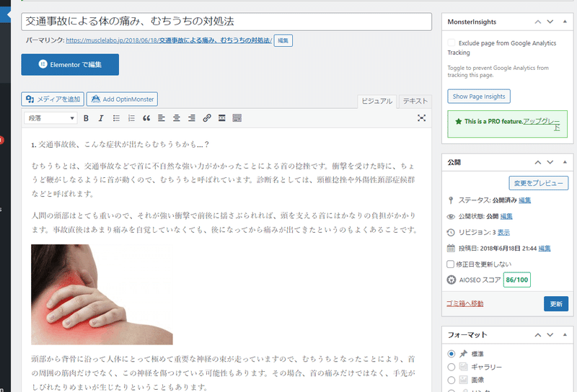Toggle italic formatting in editor toolbar

(x=101, y=118)
